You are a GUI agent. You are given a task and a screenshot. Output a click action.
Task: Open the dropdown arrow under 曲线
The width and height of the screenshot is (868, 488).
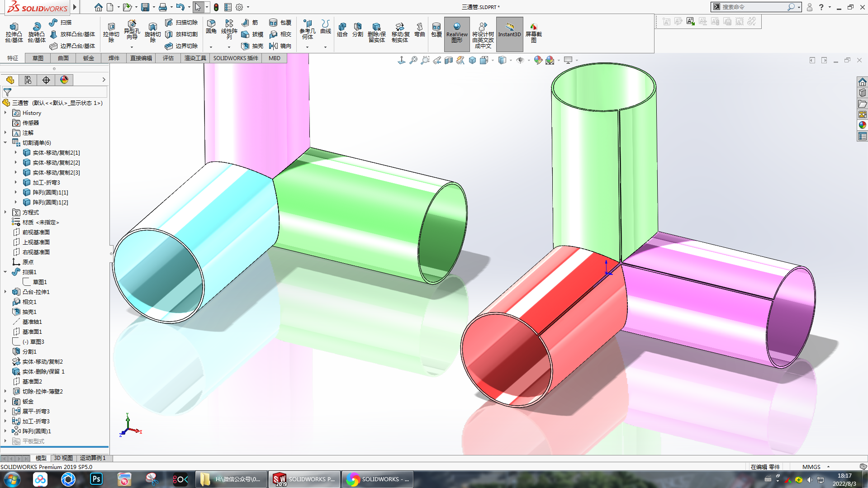point(325,47)
